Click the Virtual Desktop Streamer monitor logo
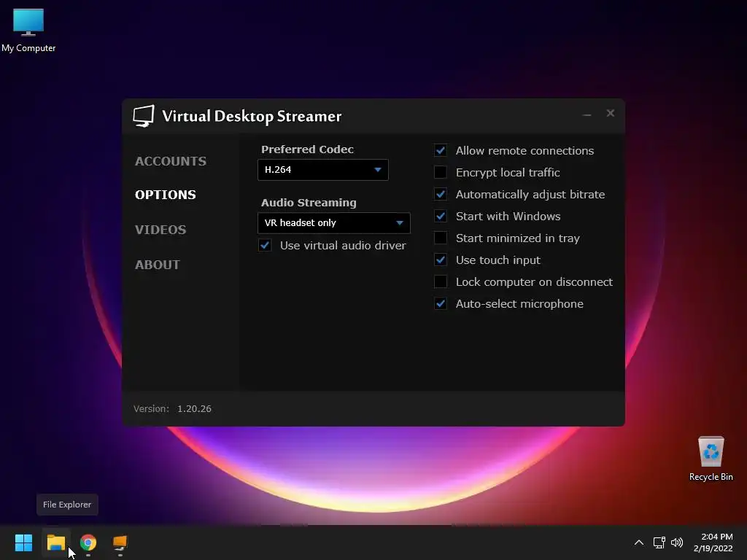747x560 pixels. (x=144, y=116)
